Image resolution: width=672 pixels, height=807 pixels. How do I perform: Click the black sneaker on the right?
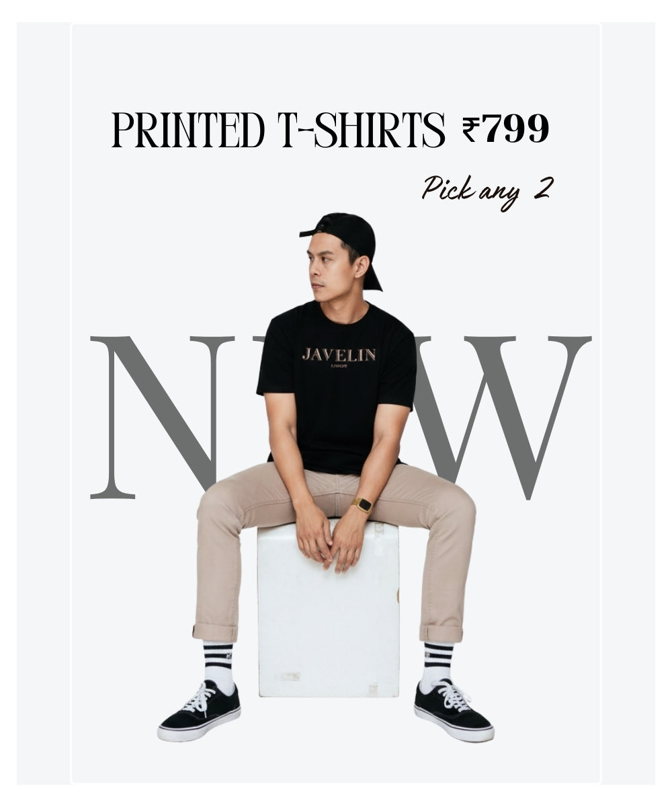click(453, 710)
